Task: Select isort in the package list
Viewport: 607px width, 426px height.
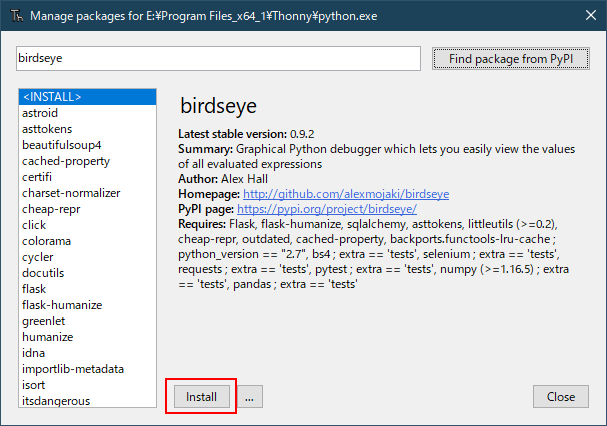Action: [x=87, y=385]
